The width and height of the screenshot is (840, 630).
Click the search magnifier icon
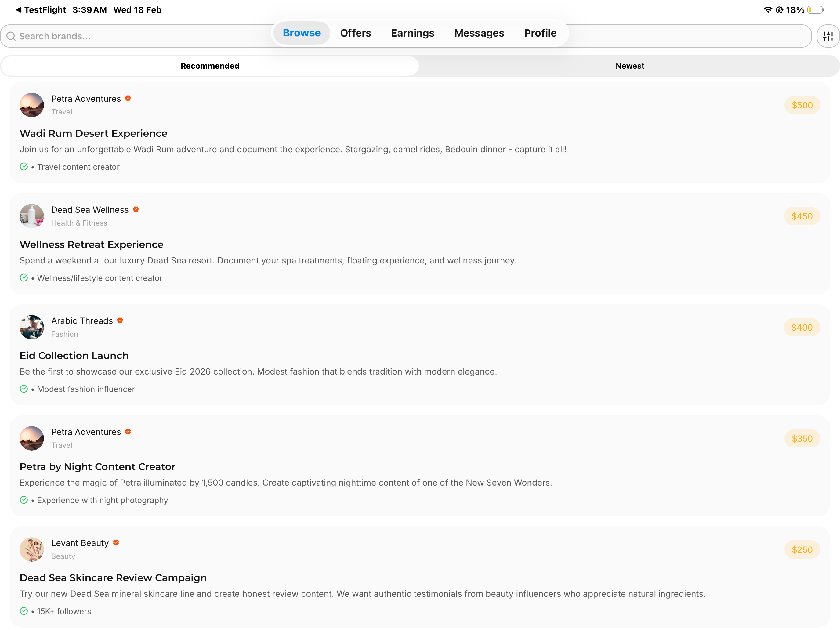click(11, 36)
